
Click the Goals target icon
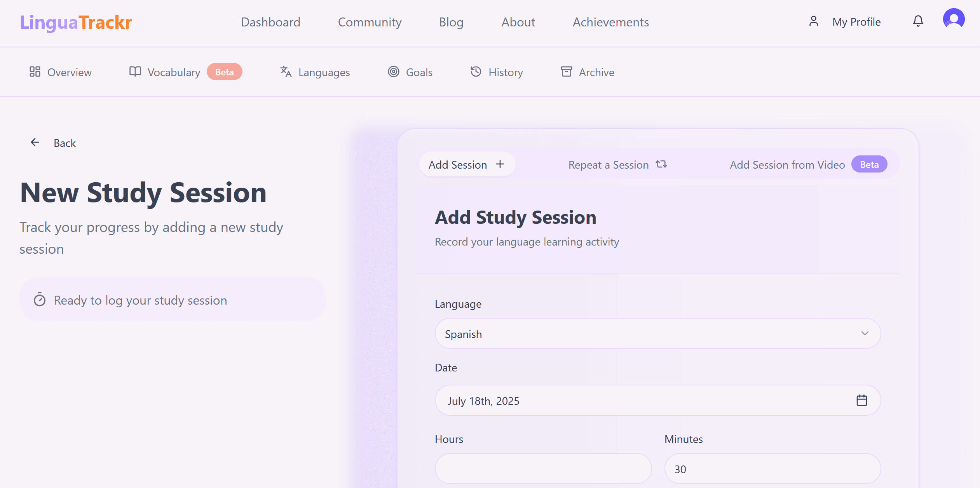393,72
